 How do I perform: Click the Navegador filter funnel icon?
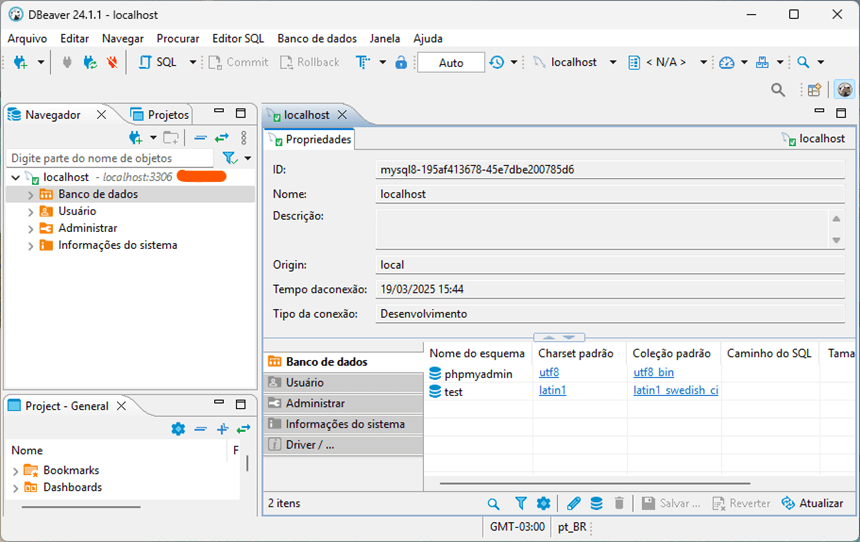coord(230,158)
